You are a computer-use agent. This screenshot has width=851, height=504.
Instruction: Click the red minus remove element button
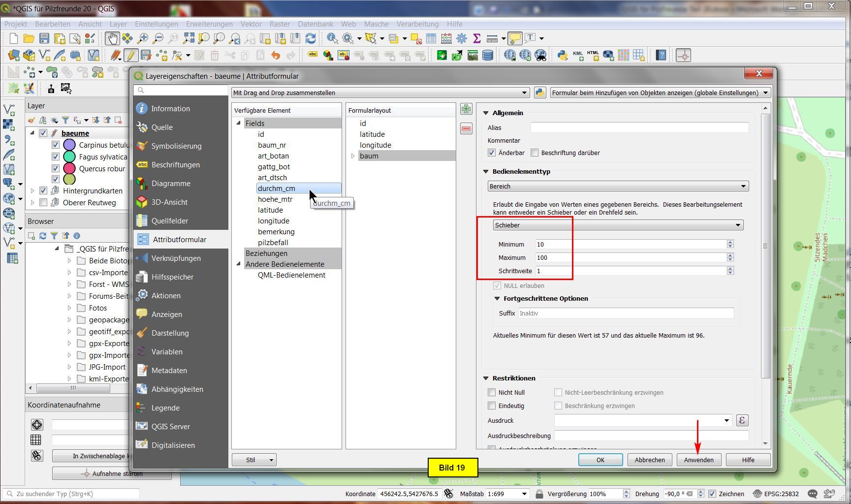pos(466,129)
